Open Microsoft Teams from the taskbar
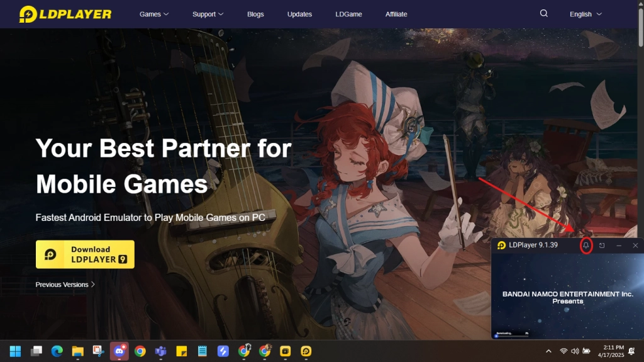Viewport: 644px width, 362px height. pyautogui.click(x=160, y=351)
